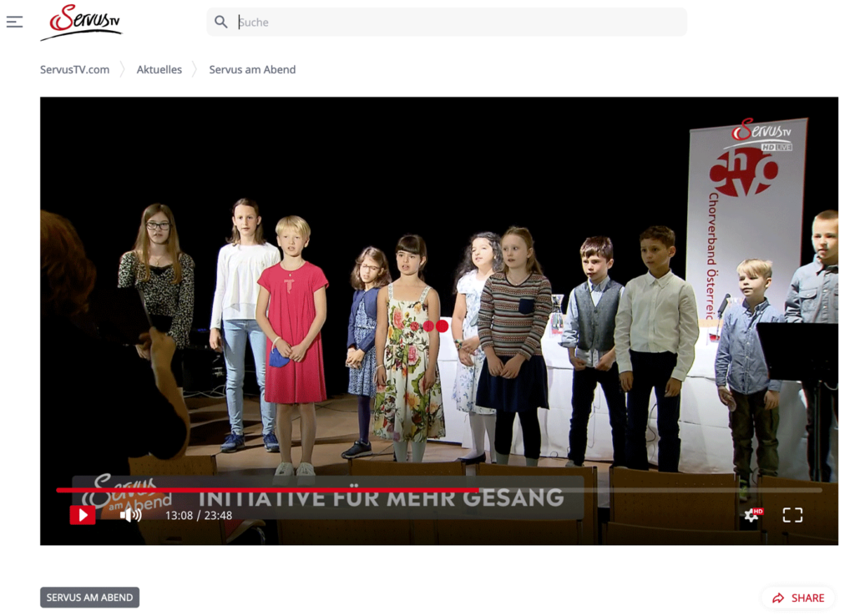The height and width of the screenshot is (616, 855).
Task: Click the ServusTV logo
Action: click(81, 23)
